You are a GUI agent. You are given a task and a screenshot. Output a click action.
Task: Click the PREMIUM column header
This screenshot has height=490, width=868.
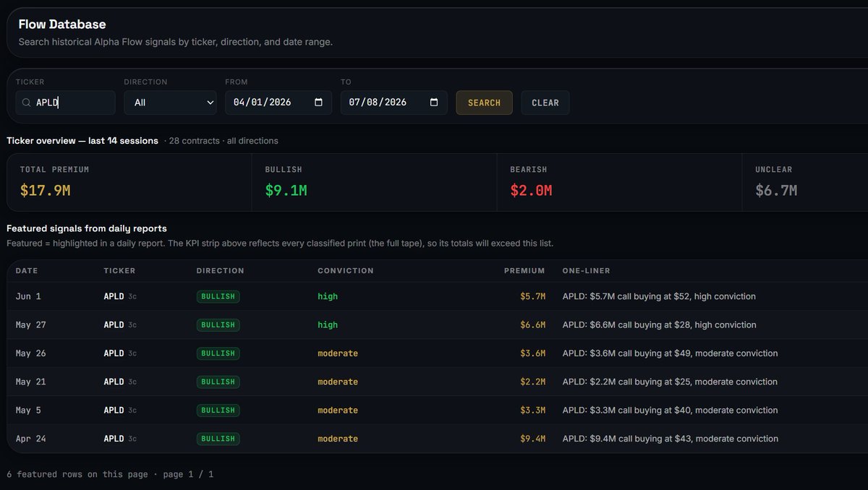(x=524, y=271)
